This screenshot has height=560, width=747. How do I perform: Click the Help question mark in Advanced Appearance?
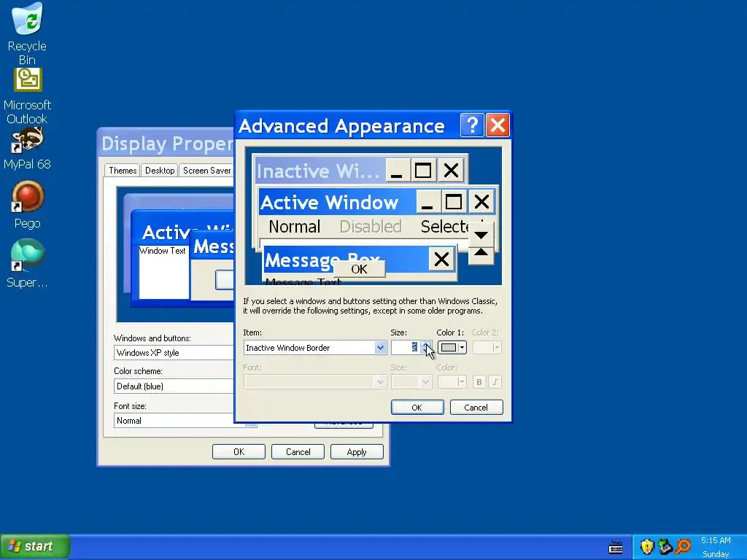[472, 125]
